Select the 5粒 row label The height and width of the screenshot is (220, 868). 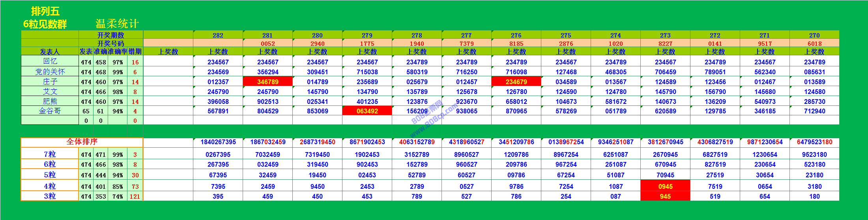50,175
